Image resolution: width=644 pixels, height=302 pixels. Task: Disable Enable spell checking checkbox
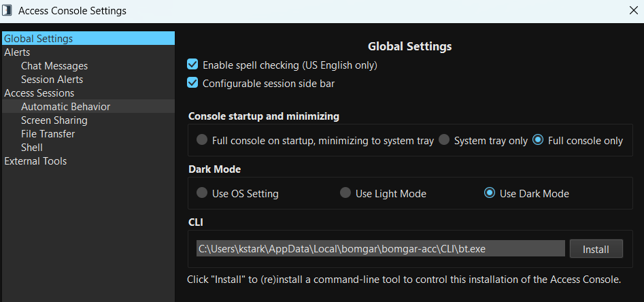192,65
